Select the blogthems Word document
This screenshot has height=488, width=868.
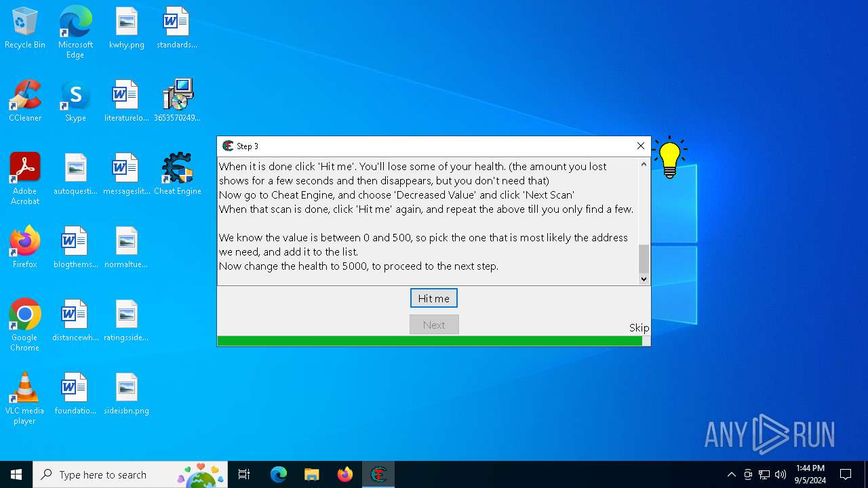(x=75, y=247)
